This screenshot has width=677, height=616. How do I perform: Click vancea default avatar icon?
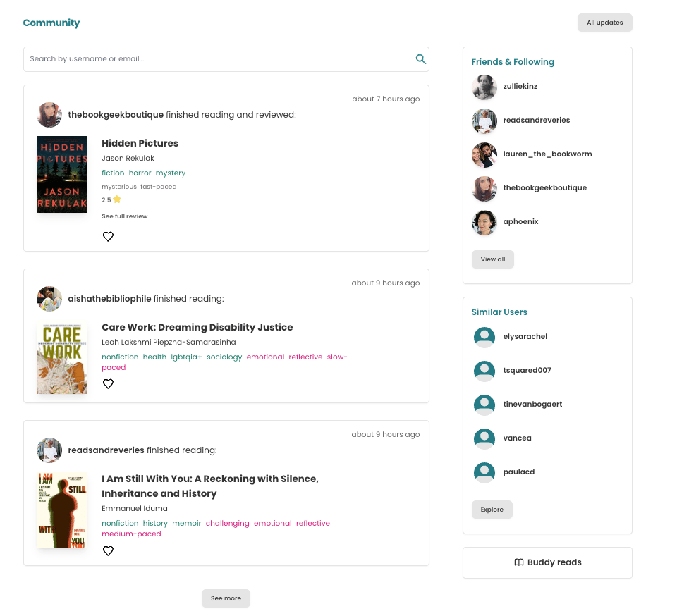point(484,438)
